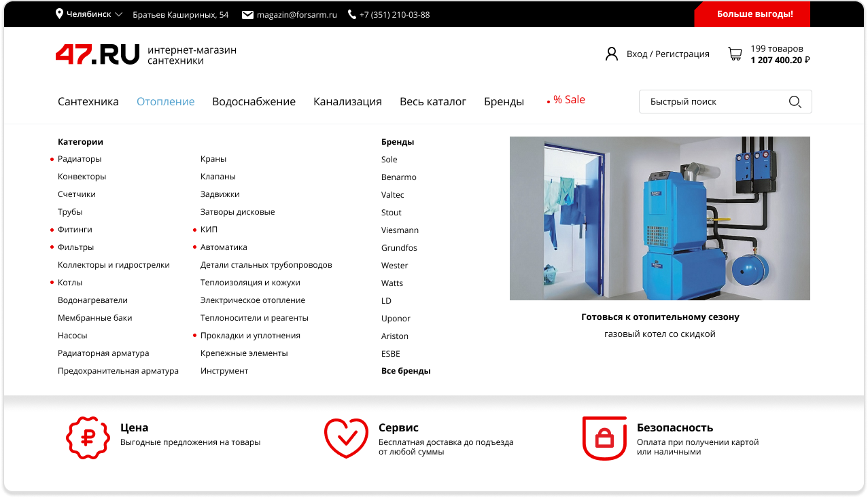Click the envelope email icon
This screenshot has height=498, width=868.
click(x=247, y=14)
